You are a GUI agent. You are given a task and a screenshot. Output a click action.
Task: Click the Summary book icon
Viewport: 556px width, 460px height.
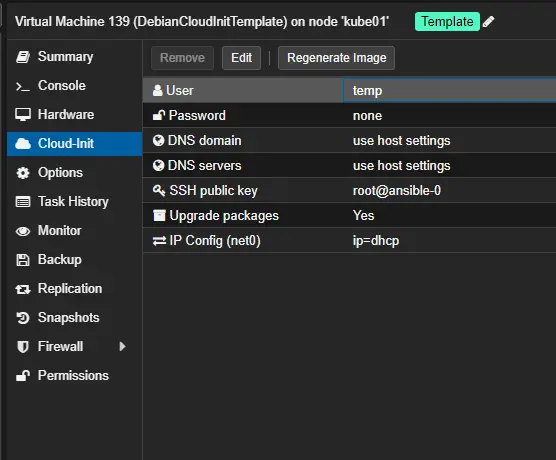(23, 57)
